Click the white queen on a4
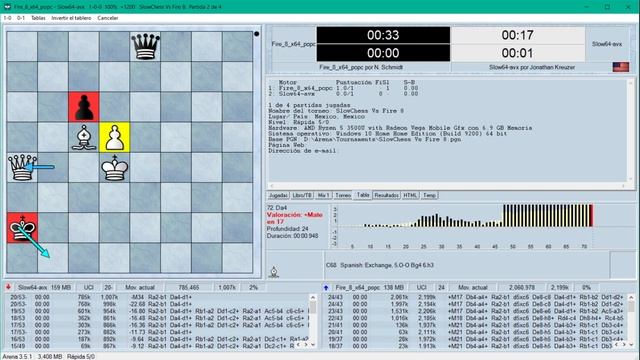 click(22, 167)
